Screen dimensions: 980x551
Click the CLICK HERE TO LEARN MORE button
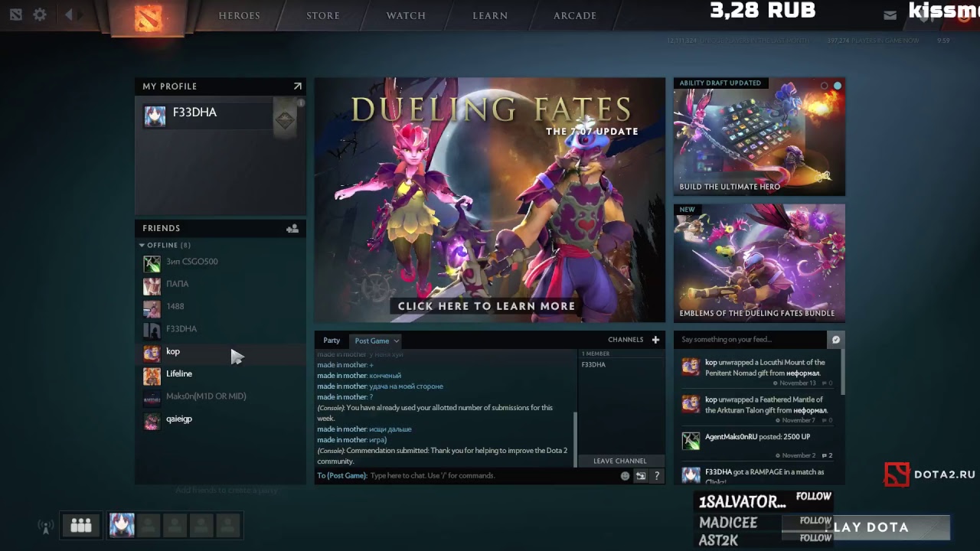coord(486,306)
